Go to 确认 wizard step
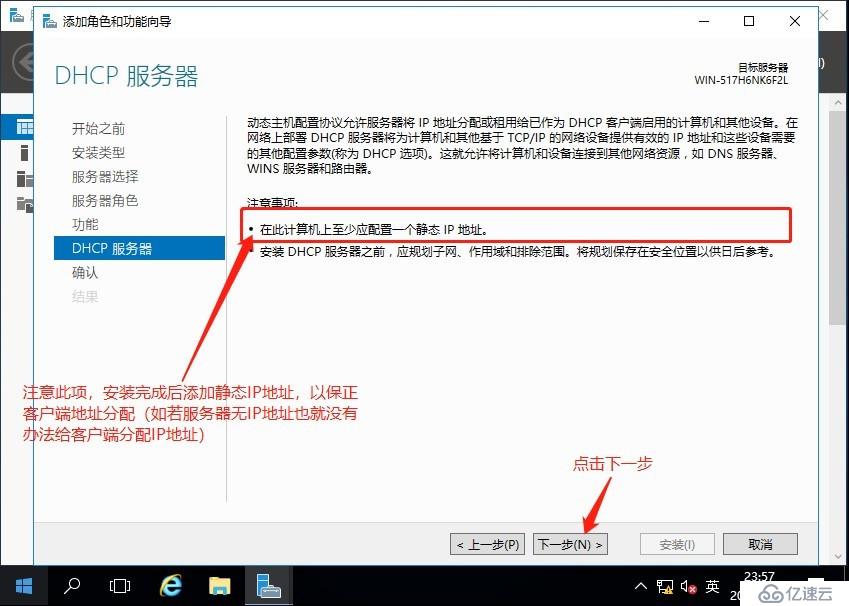Screen dimensions: 849x606 [x=86, y=272]
